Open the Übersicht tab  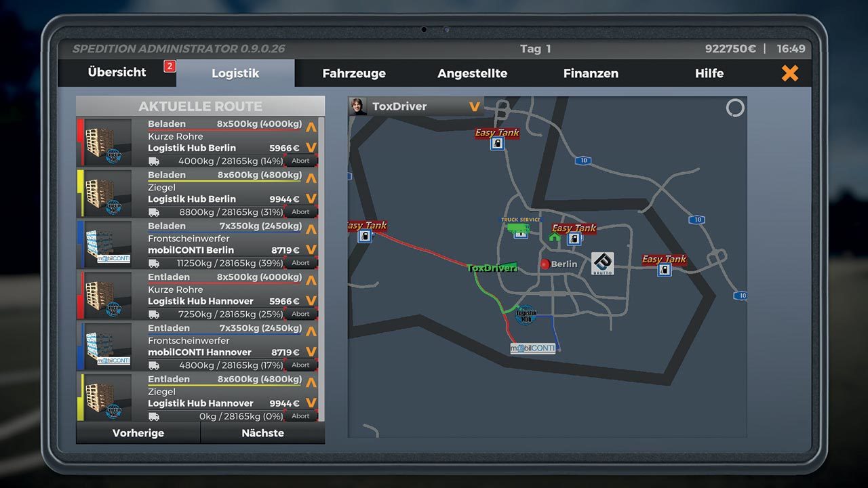(x=117, y=73)
